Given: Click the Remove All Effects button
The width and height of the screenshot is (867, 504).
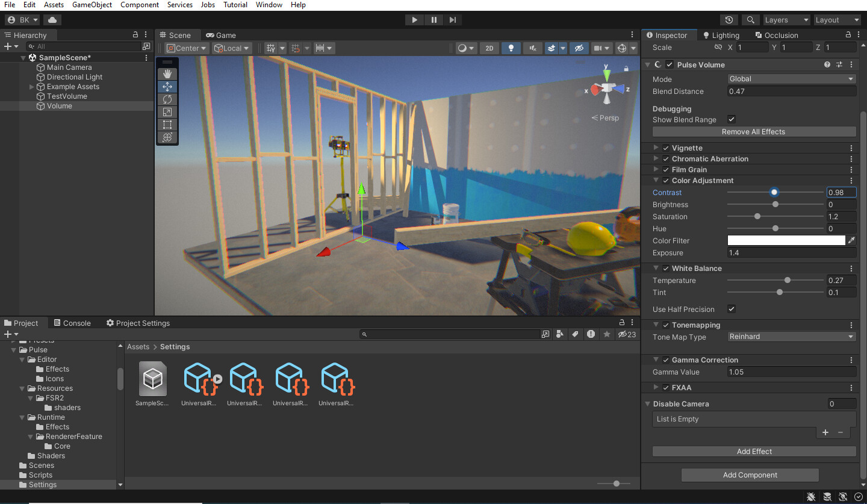Looking at the screenshot, I should coord(754,131).
